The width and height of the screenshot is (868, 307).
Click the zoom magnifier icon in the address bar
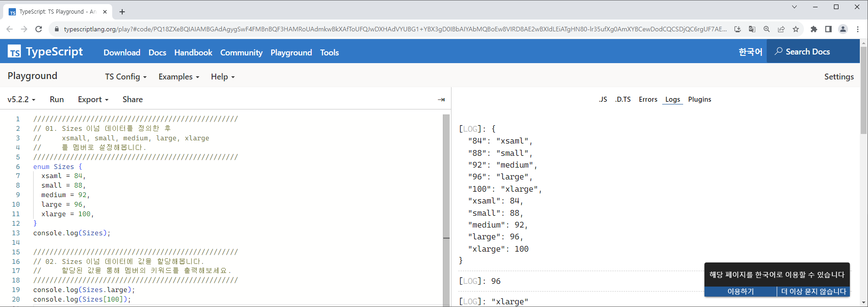point(767,29)
